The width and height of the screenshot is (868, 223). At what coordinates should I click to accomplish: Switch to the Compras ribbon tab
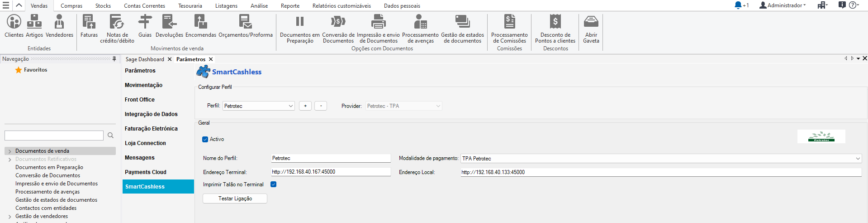click(71, 6)
